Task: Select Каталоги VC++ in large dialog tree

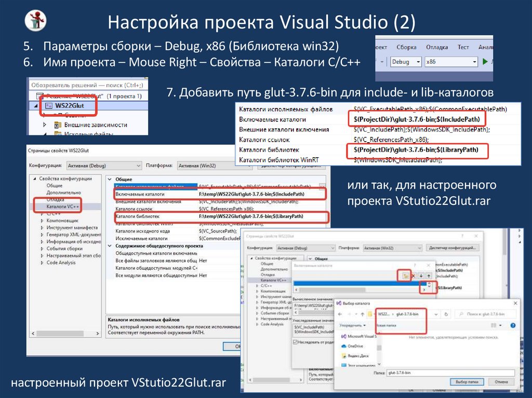Action: [62, 207]
